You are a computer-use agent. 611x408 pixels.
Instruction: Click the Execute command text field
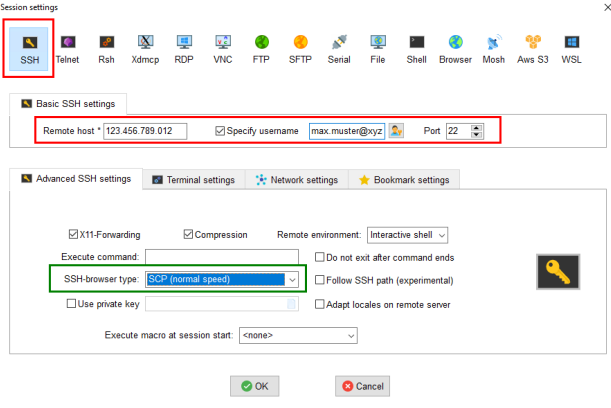point(222,256)
